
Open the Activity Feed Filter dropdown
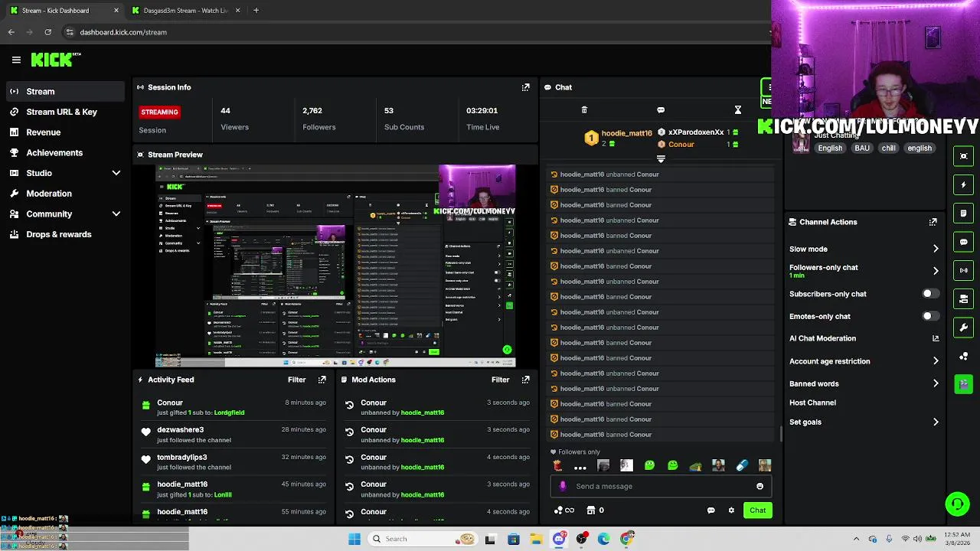click(x=296, y=380)
